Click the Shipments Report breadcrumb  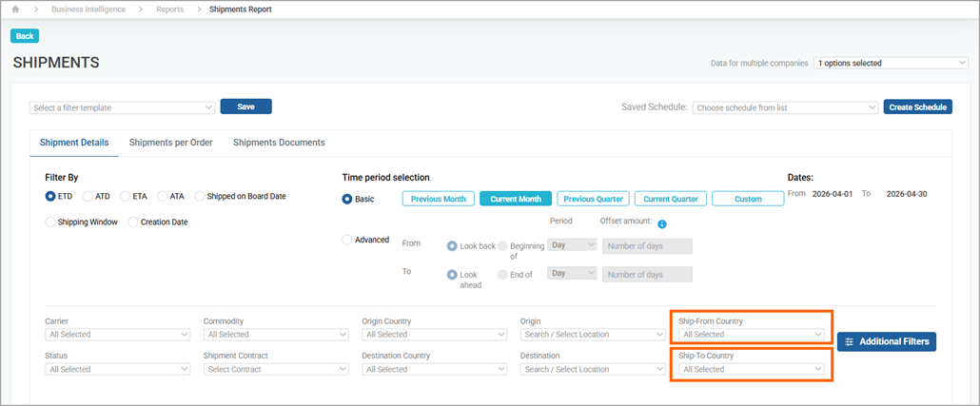pos(241,10)
